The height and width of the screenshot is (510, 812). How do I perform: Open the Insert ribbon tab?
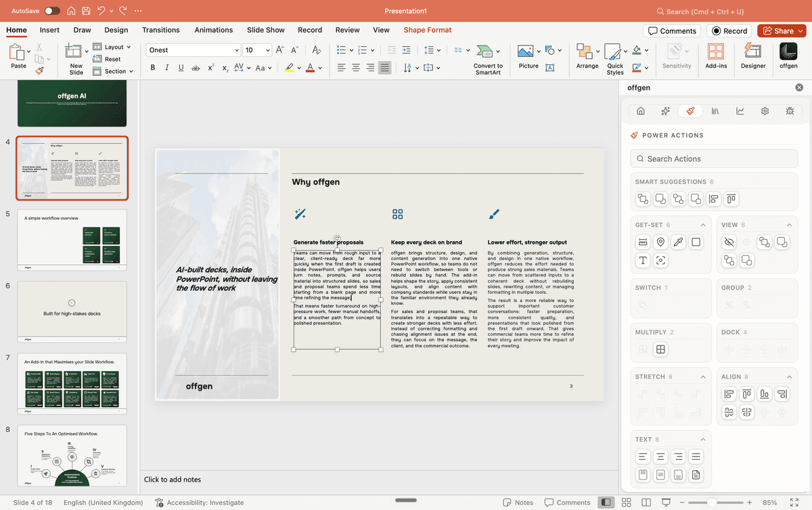[x=49, y=30]
